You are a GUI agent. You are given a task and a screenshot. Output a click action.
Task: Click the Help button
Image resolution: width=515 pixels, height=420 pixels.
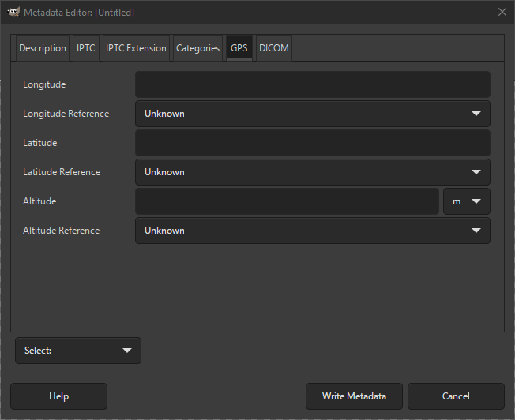click(x=58, y=396)
